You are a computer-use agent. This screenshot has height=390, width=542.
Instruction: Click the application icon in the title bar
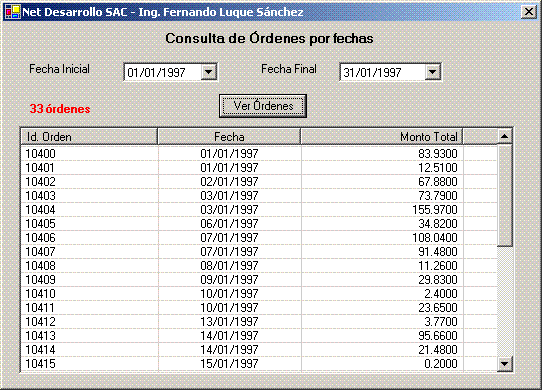point(12,12)
